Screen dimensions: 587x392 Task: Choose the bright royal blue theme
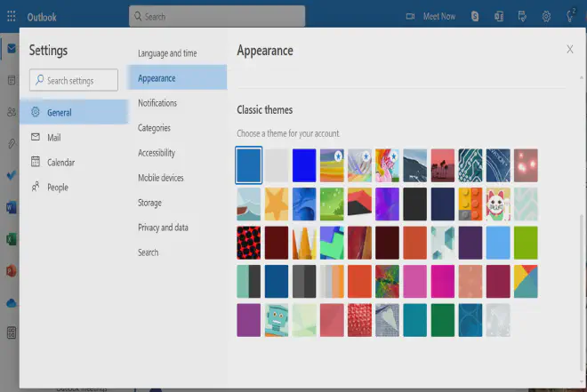click(x=304, y=165)
